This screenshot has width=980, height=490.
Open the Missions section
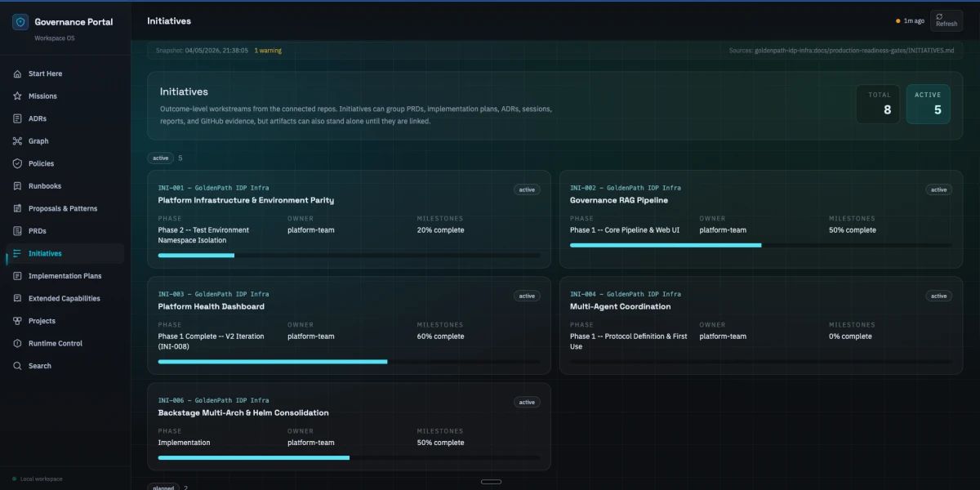(65, 96)
